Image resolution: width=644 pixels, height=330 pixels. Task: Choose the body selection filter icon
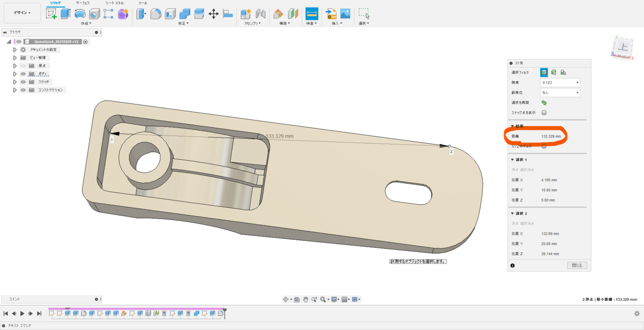553,72
